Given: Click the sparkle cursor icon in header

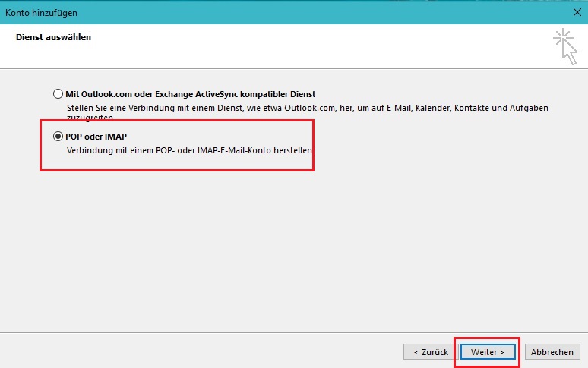Looking at the screenshot, I should click(x=565, y=47).
